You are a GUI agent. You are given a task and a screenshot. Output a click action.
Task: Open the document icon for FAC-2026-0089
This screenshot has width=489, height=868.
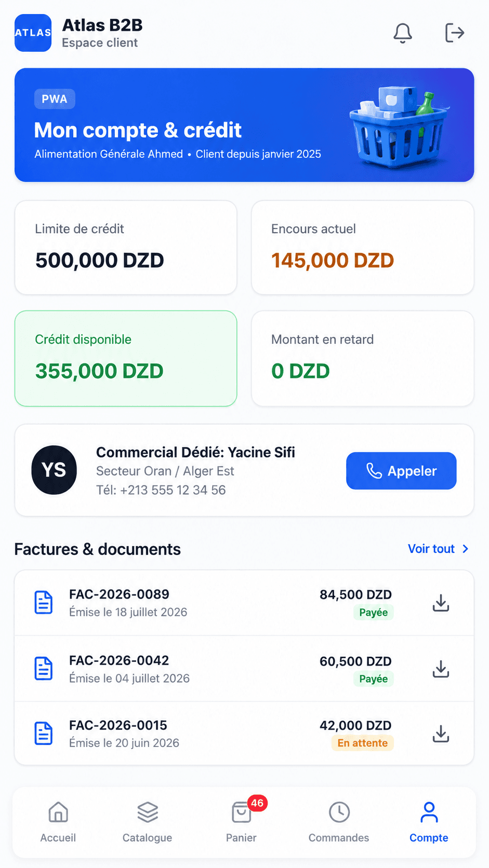coord(44,603)
